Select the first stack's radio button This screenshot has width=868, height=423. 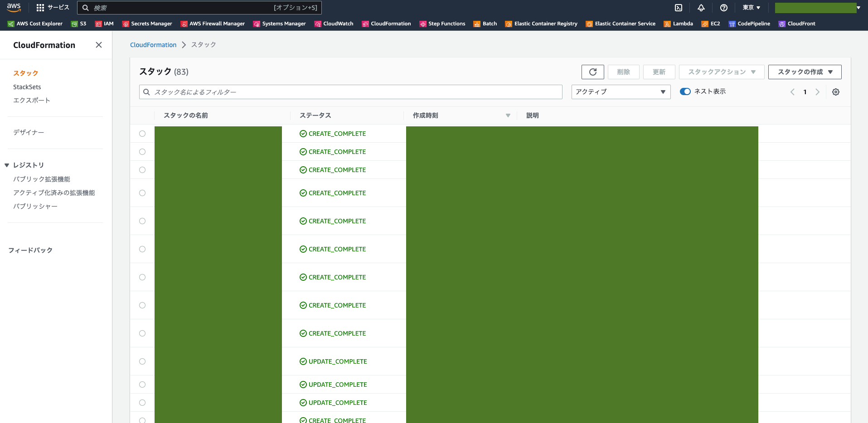[x=142, y=134]
